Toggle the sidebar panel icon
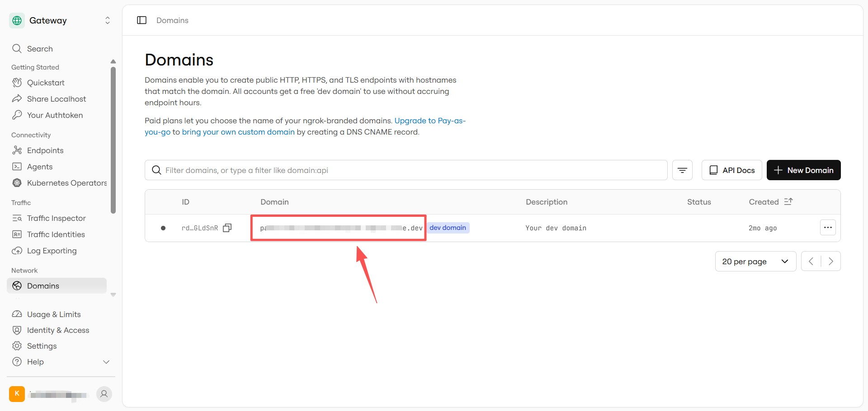Image resolution: width=868 pixels, height=411 pixels. [x=142, y=20]
